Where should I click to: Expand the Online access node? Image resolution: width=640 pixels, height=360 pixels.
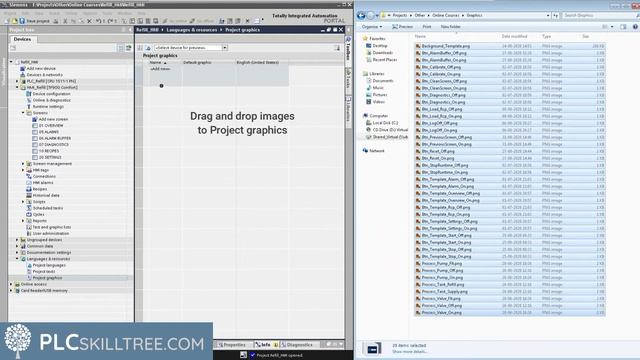coord(11,284)
